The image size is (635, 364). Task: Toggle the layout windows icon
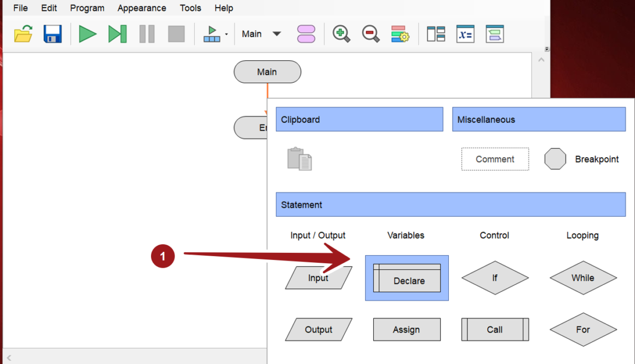(x=436, y=34)
